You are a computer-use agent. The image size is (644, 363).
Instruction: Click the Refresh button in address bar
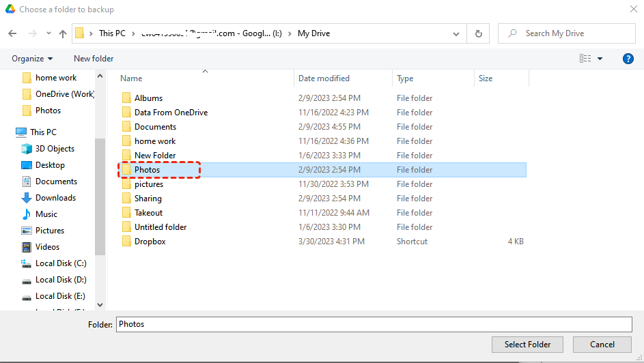(x=478, y=33)
